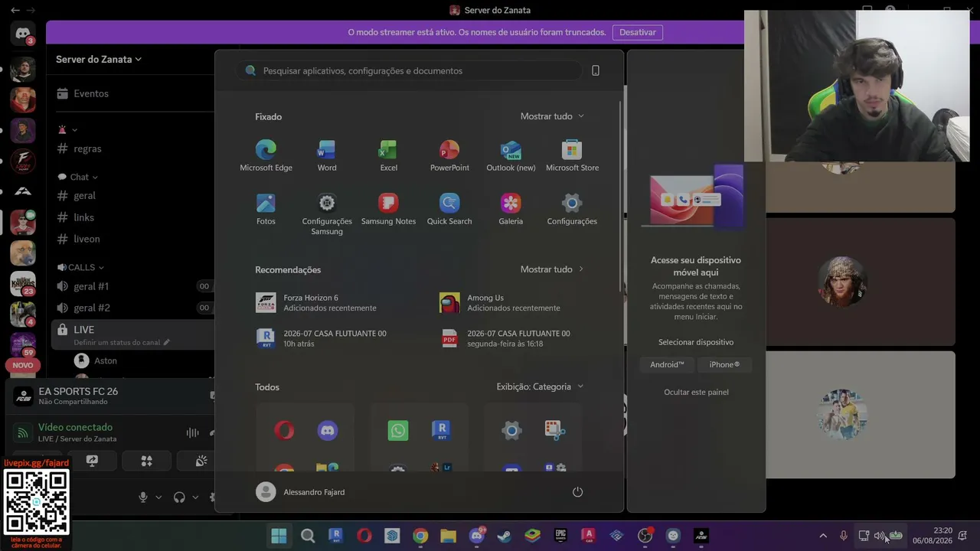Screen dimensions: 980x551
Task: Click the Start menu search field
Action: 408,70
